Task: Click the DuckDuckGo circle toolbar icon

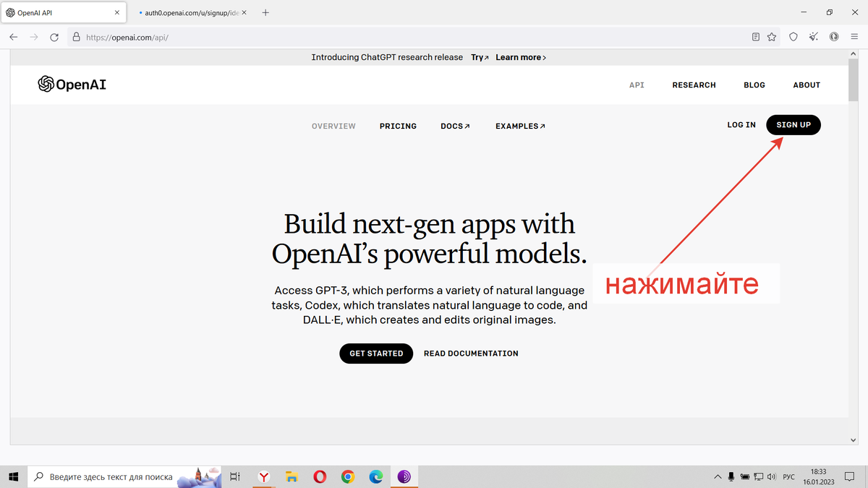Action: (x=834, y=37)
